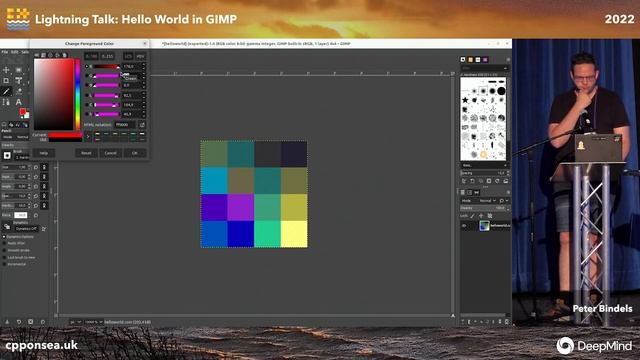Image resolution: width=640 pixels, height=360 pixels.
Task: Click the R channel slider
Action: point(107,66)
